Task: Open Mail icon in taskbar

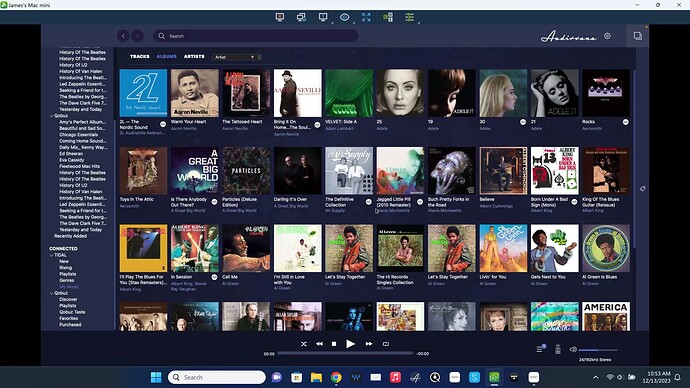Action: point(375,377)
